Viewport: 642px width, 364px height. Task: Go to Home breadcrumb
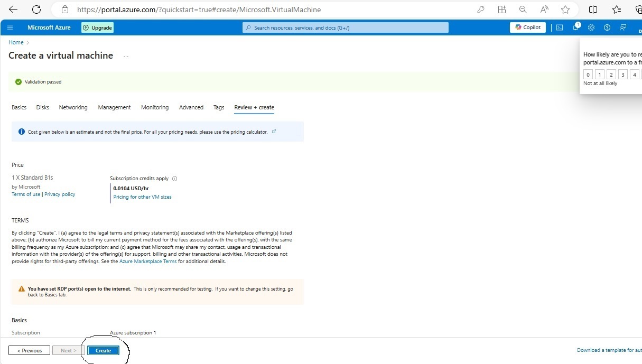coord(16,42)
